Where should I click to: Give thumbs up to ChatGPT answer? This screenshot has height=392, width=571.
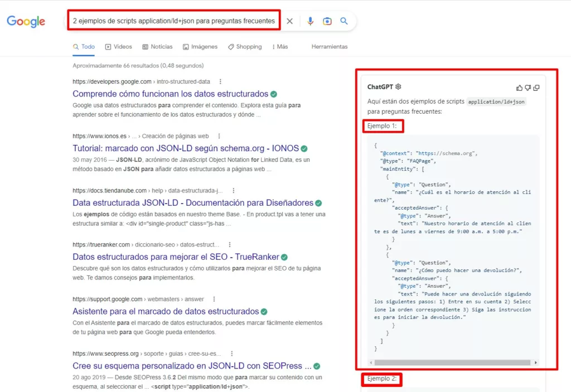[x=519, y=88]
